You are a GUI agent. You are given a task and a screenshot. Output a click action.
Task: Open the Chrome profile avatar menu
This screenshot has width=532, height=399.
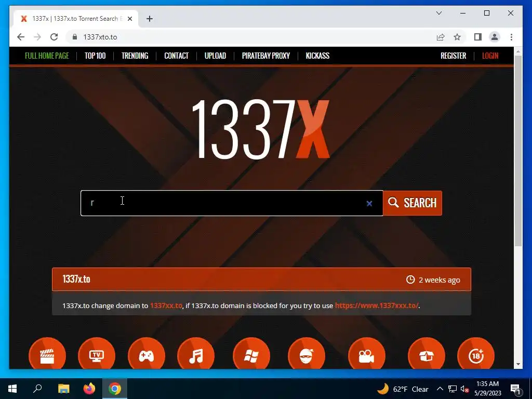coord(495,37)
